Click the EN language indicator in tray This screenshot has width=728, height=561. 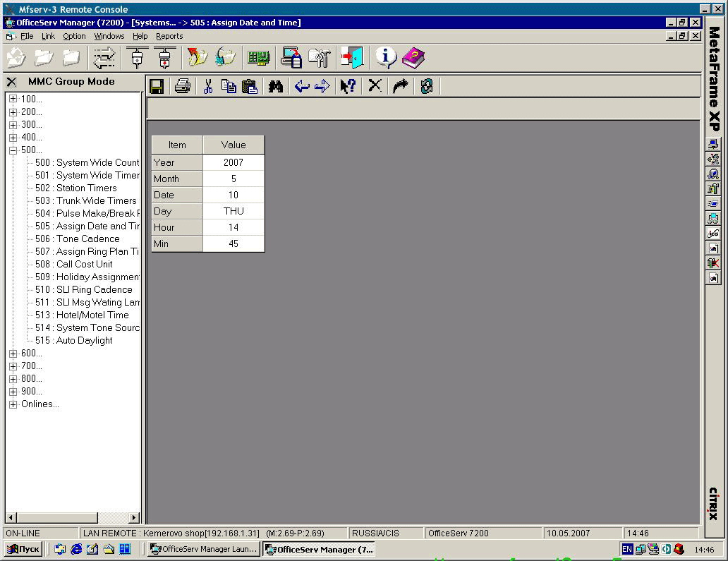point(627,550)
